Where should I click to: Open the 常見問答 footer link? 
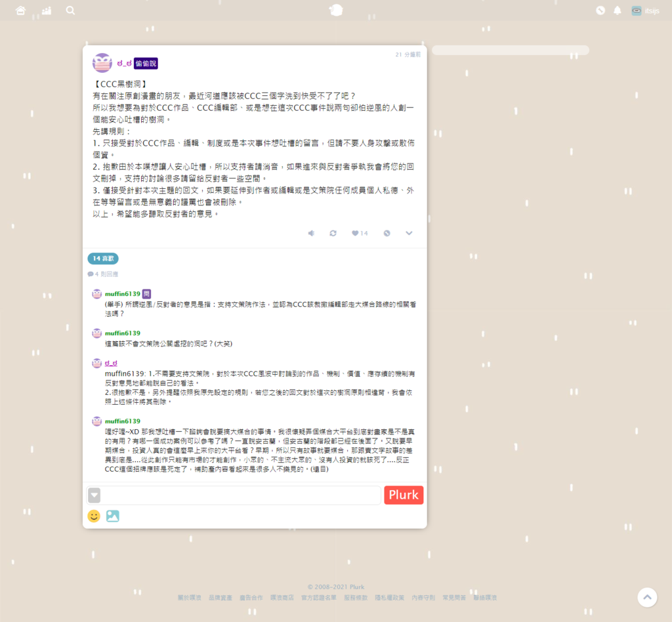pos(454,598)
